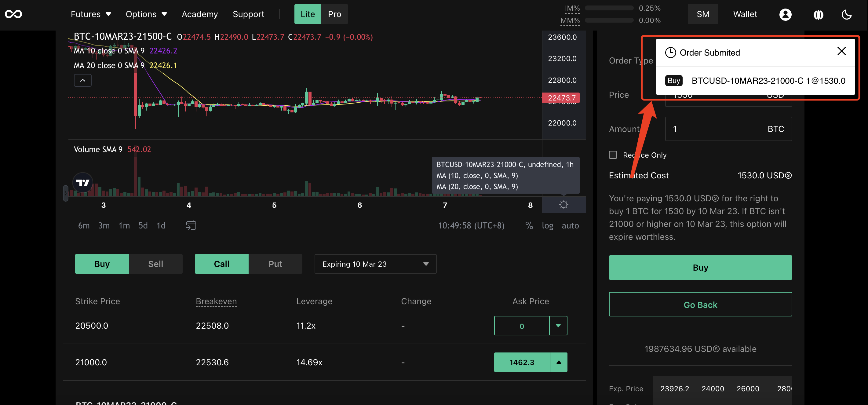This screenshot has width=868, height=405.
Task: Select expected price 23926.2
Action: 674,388
